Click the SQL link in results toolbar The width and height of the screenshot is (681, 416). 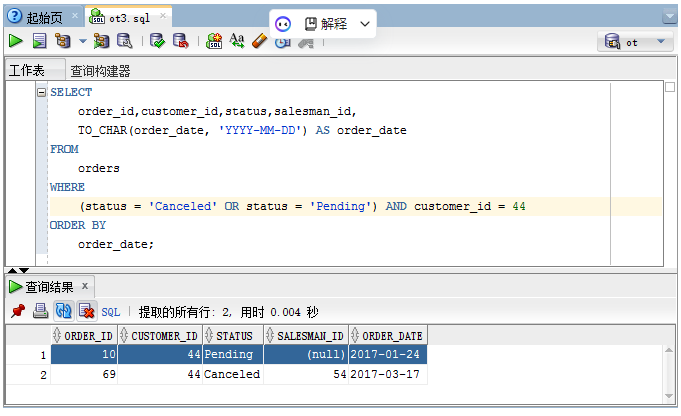pyautogui.click(x=110, y=312)
